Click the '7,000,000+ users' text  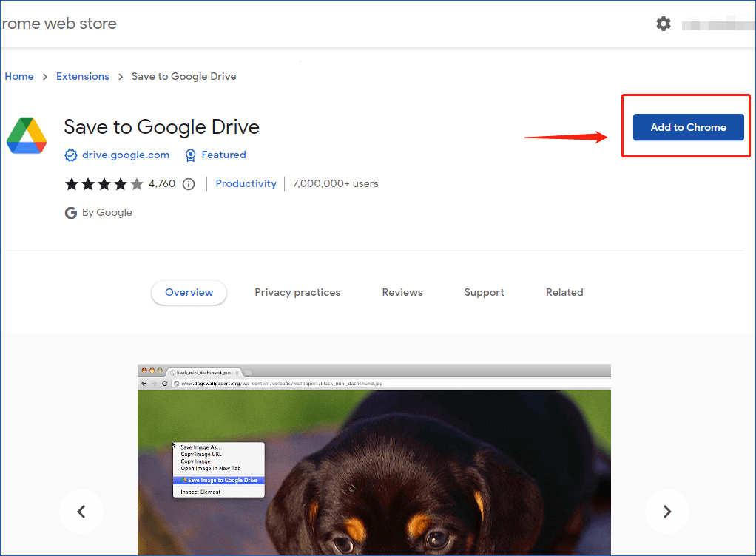point(336,183)
